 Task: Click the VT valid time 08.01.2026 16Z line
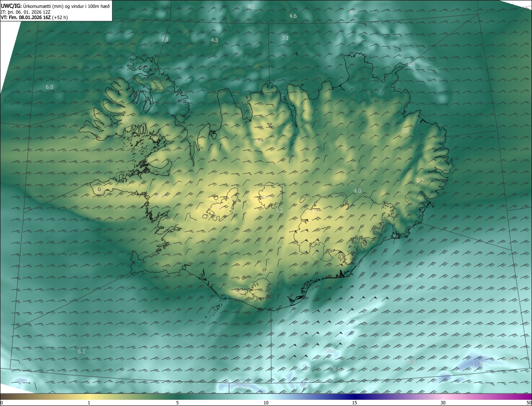coord(34,17)
